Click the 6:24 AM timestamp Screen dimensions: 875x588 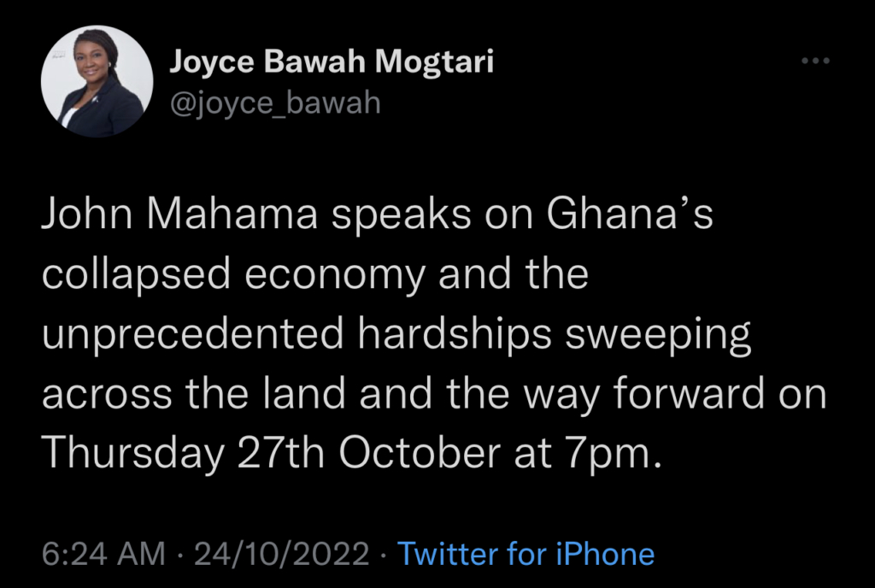pyautogui.click(x=103, y=554)
